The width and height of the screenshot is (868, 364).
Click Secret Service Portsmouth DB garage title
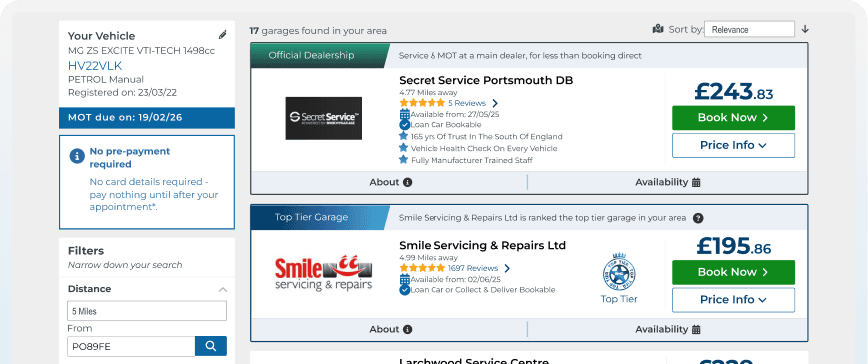click(486, 80)
